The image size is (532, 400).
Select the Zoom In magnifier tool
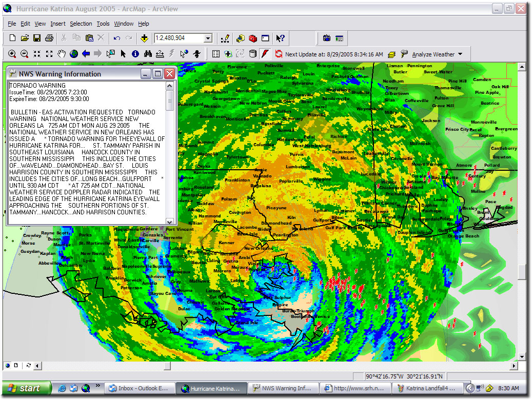pyautogui.click(x=12, y=54)
